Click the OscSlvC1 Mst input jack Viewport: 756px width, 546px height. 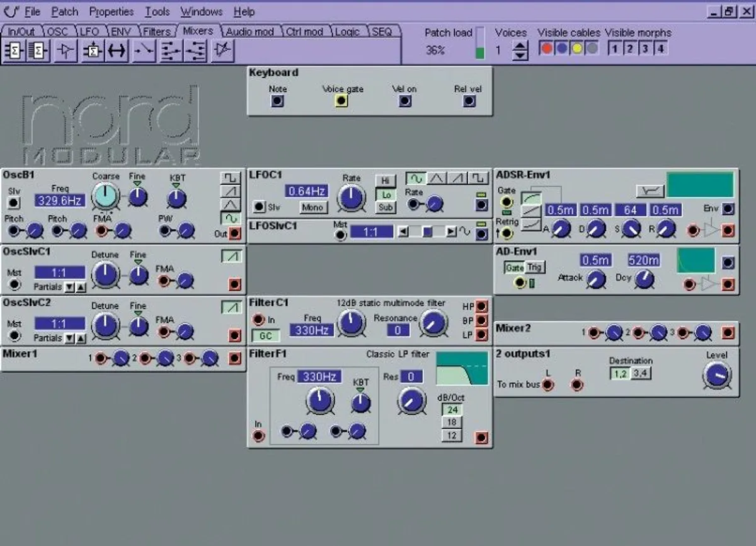[x=14, y=285]
